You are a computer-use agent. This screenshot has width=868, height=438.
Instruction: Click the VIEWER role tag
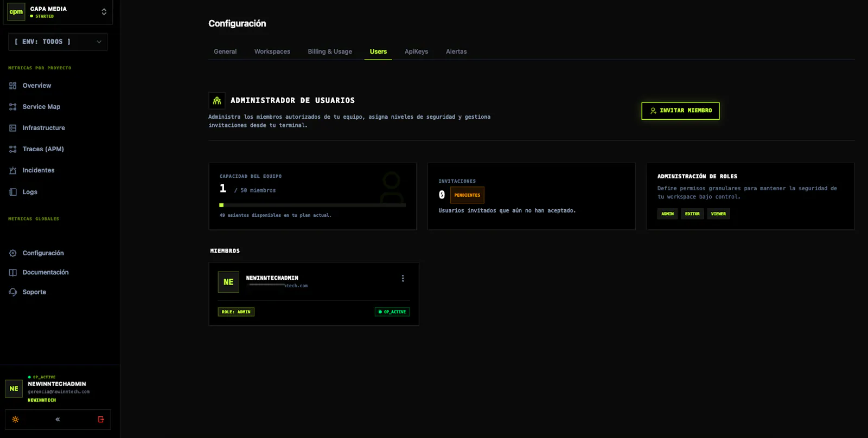(718, 214)
